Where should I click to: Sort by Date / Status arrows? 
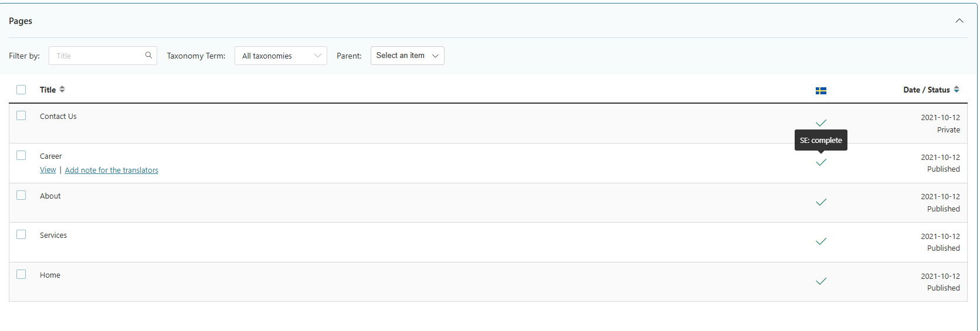(x=956, y=90)
